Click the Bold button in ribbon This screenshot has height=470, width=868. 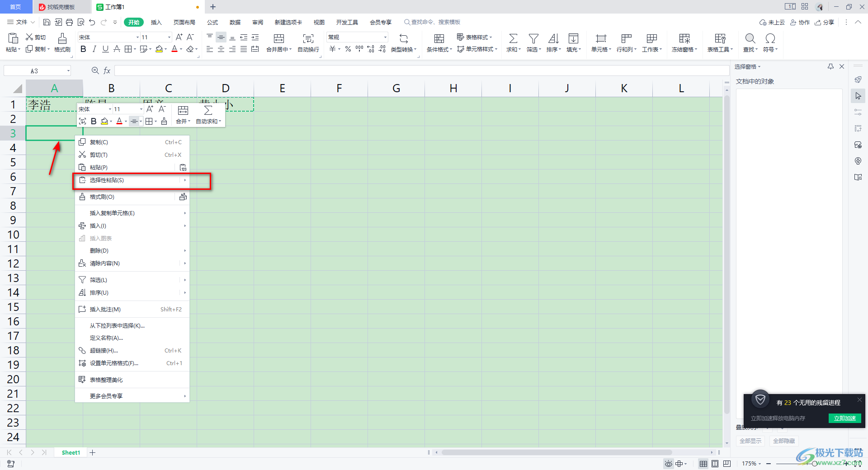pos(83,49)
